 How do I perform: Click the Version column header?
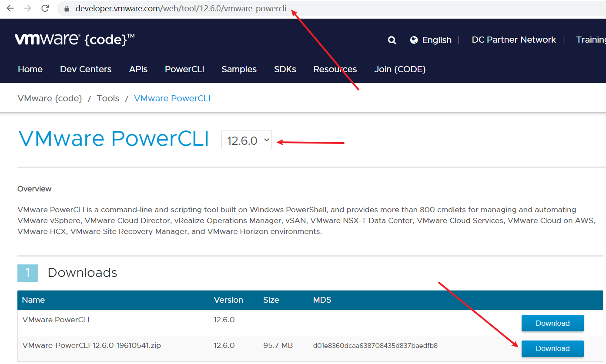[x=228, y=300]
